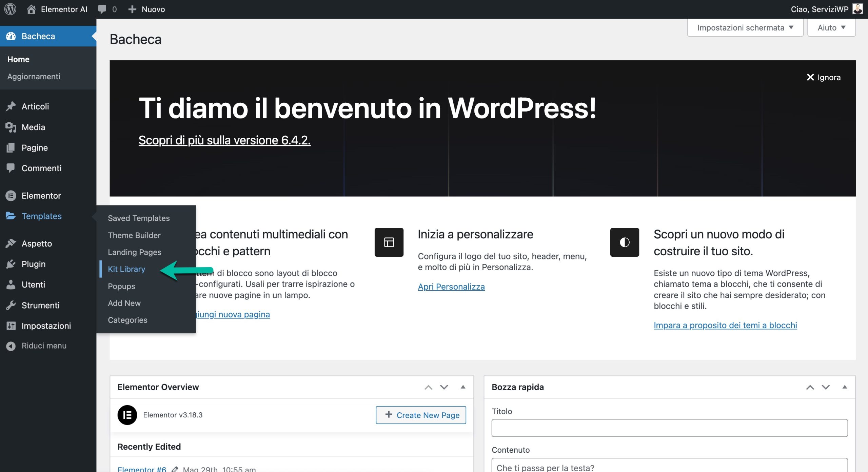
Task: Select Kit Library in Templates submenu
Action: (x=126, y=269)
